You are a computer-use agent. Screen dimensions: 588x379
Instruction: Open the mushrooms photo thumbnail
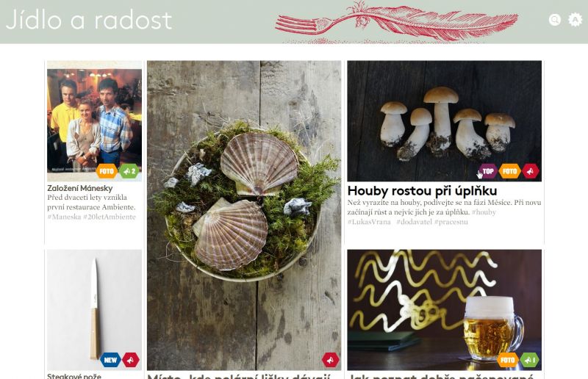[x=445, y=121]
